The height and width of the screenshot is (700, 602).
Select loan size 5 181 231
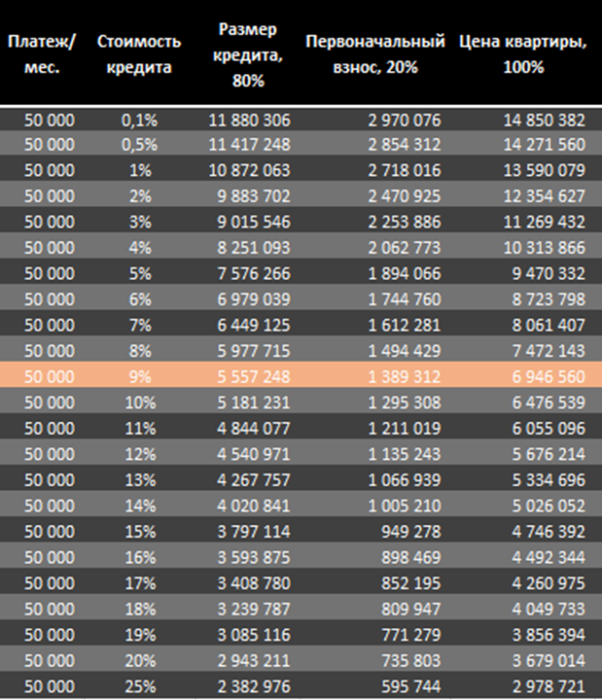[x=254, y=402]
